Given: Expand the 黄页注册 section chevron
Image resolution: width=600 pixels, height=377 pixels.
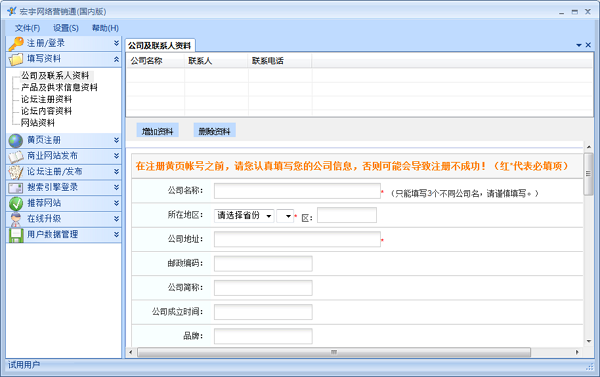Looking at the screenshot, I should click(x=116, y=140).
